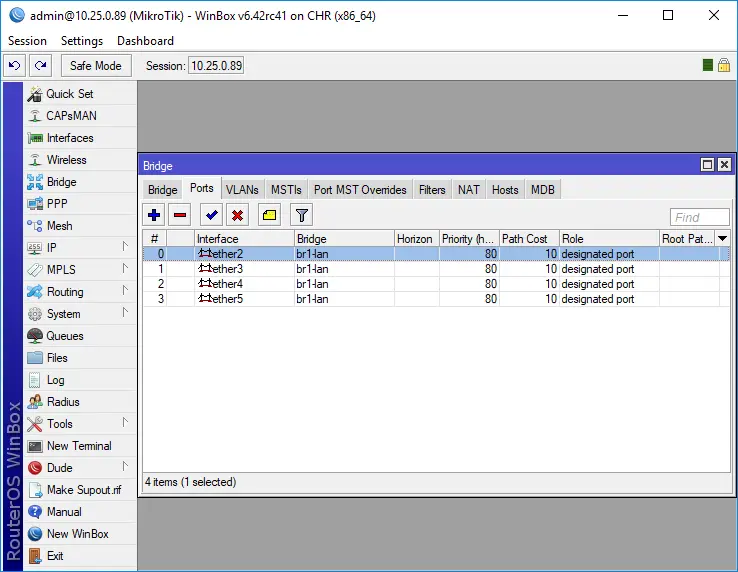Switch to Port MST Overrides tab
Screen dimensions: 738x572
(361, 190)
